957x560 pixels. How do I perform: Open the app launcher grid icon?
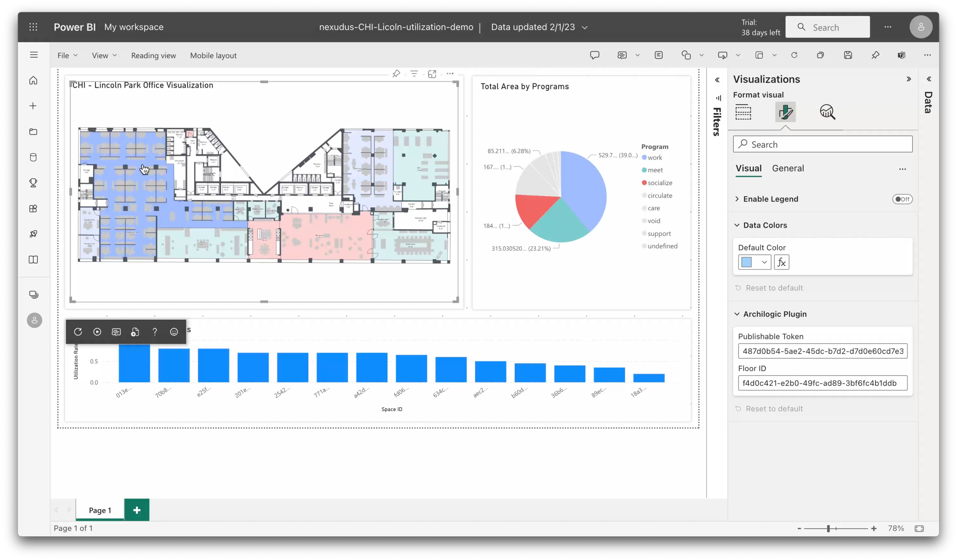tap(33, 27)
